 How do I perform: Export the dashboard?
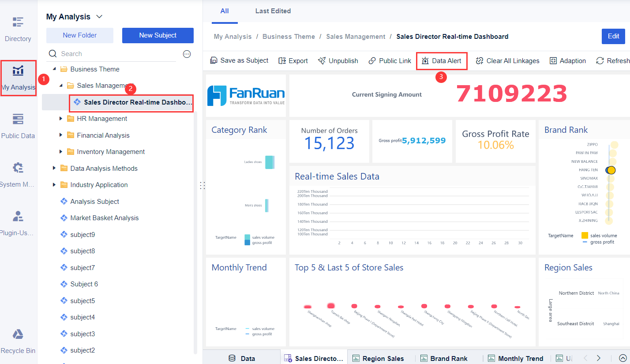point(293,60)
